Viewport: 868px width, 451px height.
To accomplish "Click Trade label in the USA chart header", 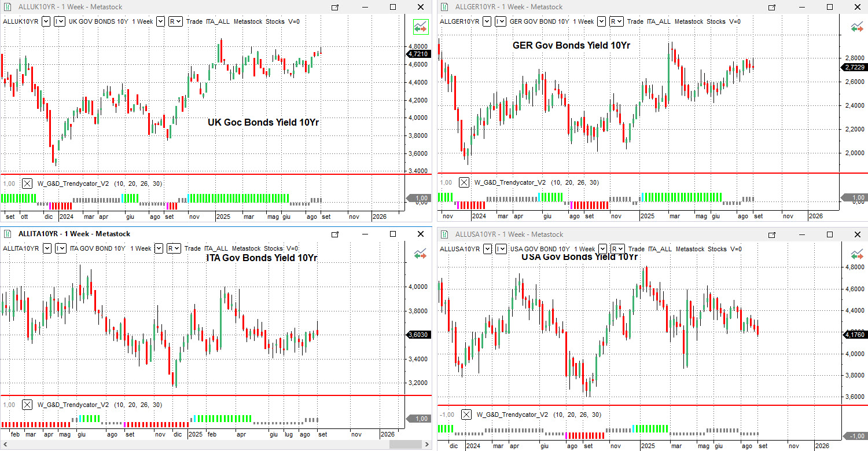I will click(636, 249).
